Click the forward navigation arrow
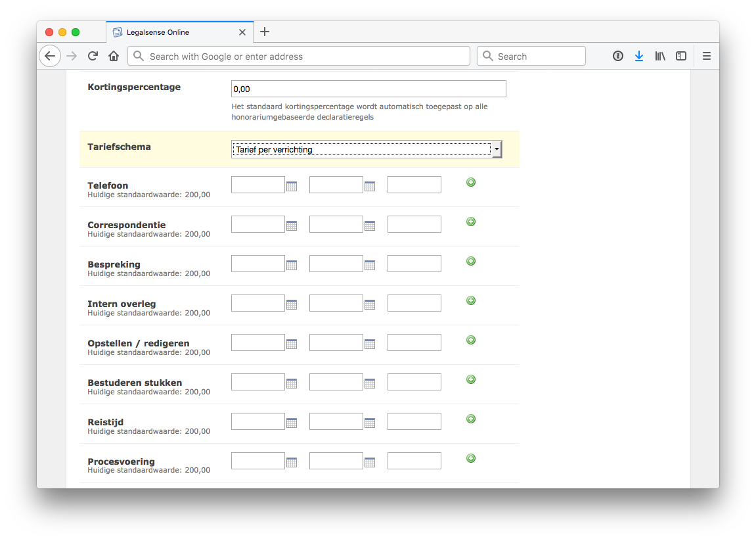The width and height of the screenshot is (756, 541). (72, 56)
